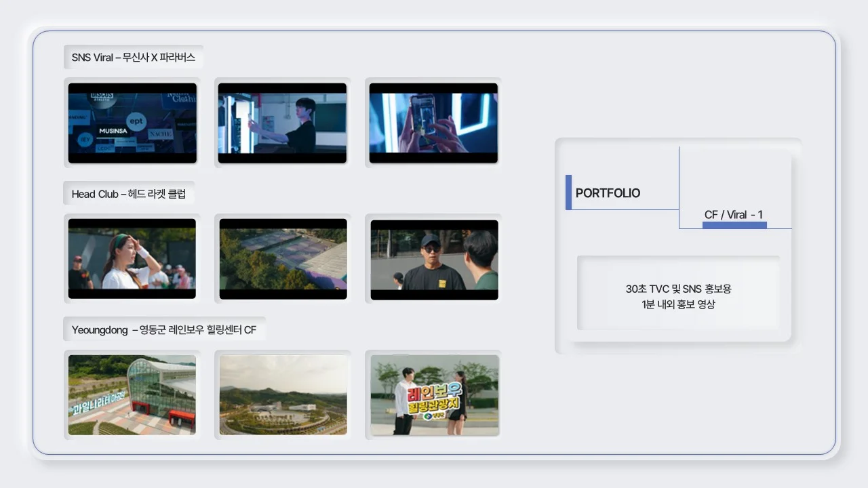This screenshot has width=868, height=488.
Task: Open aerial tennis court thumbnail
Action: 283,259
